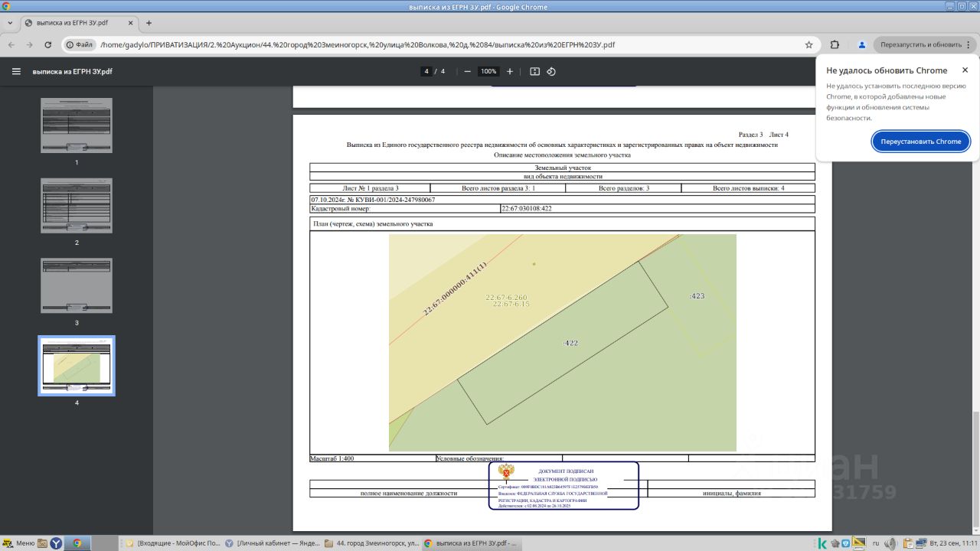Click the PDF title выписка из ЕГРН ЗУ.pdf
980x551 pixels.
click(x=72, y=71)
